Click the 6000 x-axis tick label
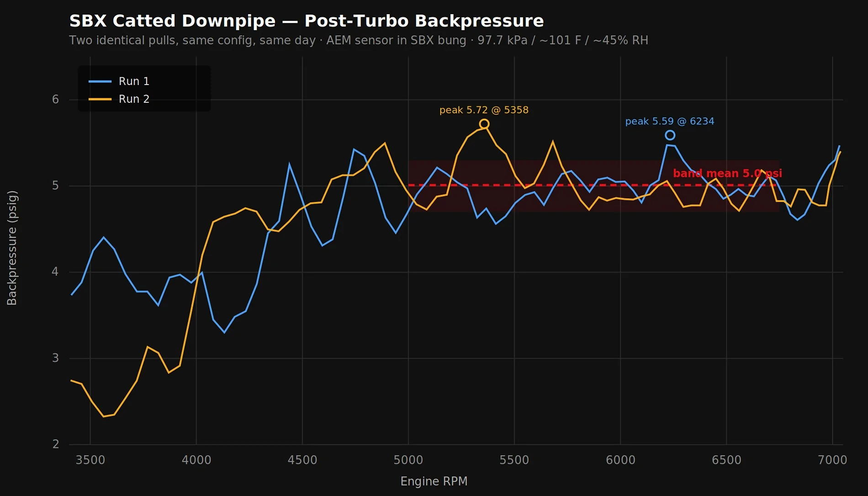868x496 pixels. click(620, 460)
